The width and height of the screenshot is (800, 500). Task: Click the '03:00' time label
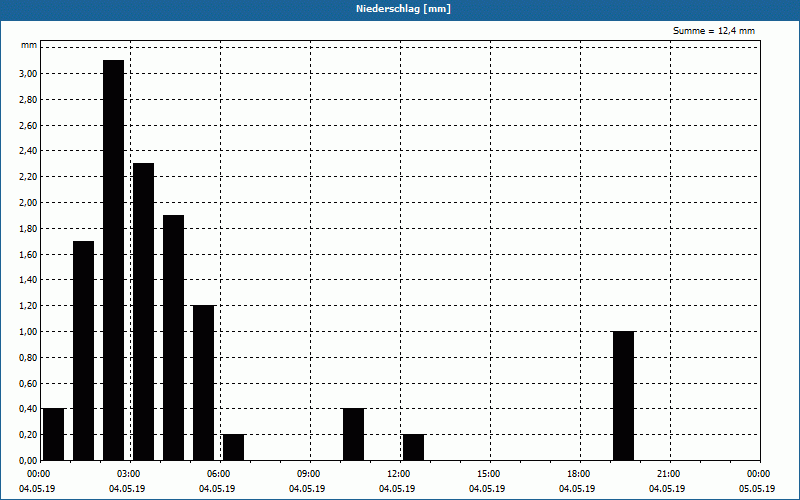(128, 474)
